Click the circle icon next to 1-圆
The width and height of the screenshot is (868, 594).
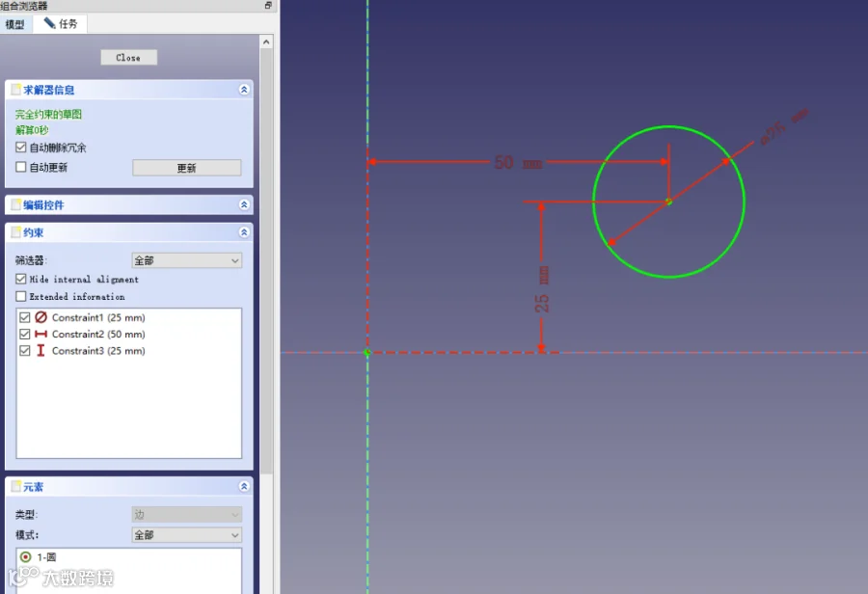25,557
